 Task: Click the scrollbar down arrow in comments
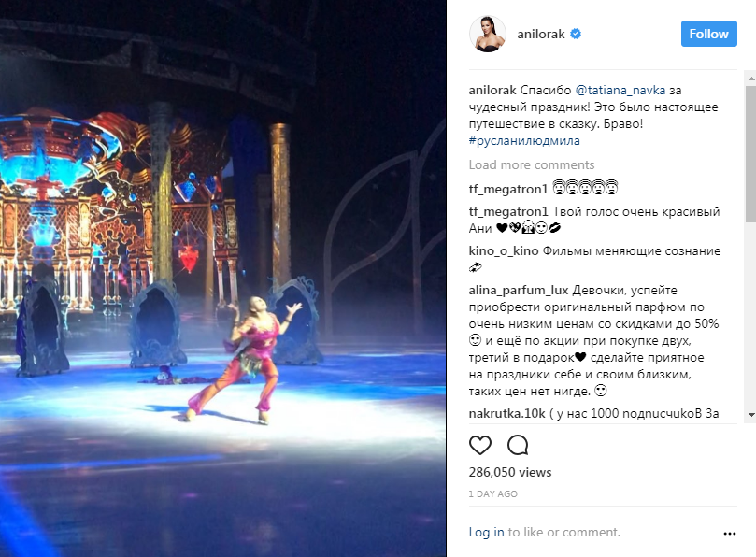point(750,415)
